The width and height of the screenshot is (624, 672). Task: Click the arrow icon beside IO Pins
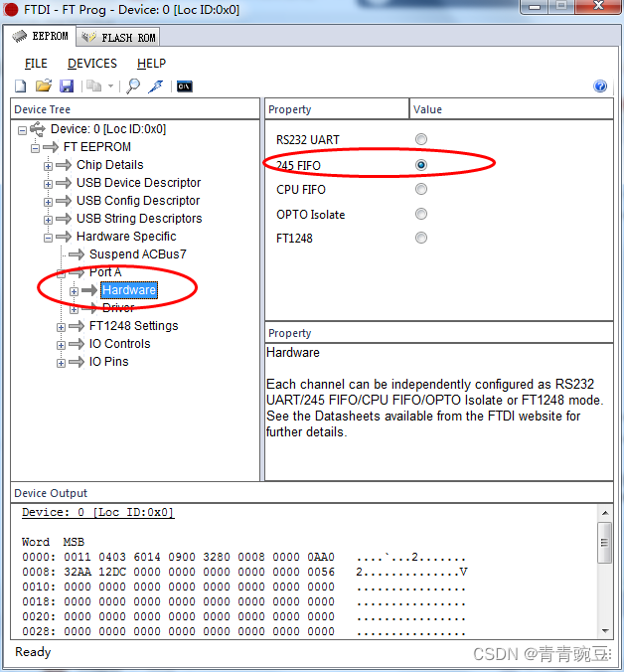pos(77,362)
